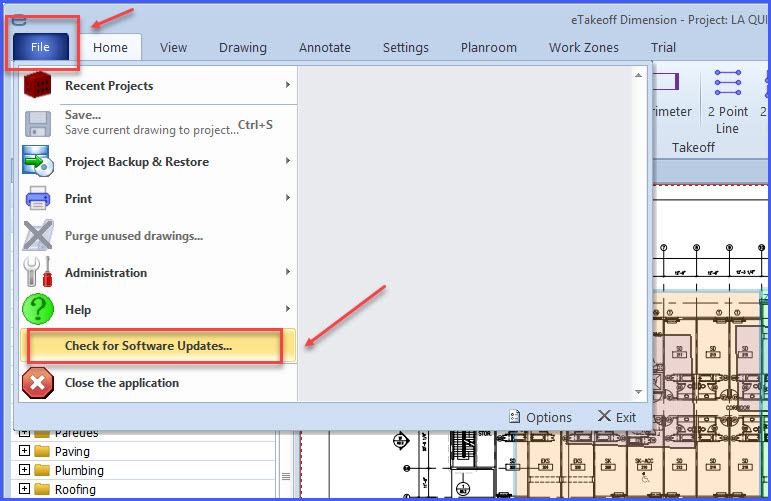
Task: Open the Administration menu entry
Action: tap(158, 272)
